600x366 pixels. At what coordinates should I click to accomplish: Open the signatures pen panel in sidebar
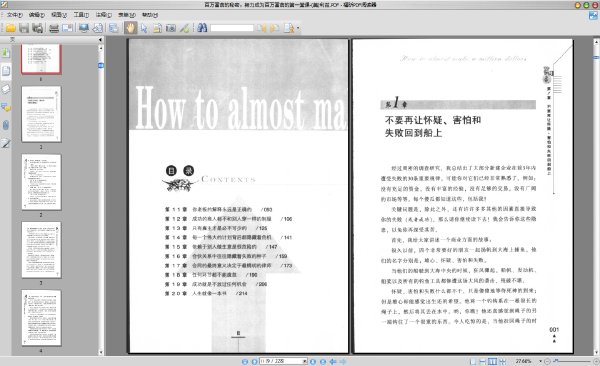(5, 144)
